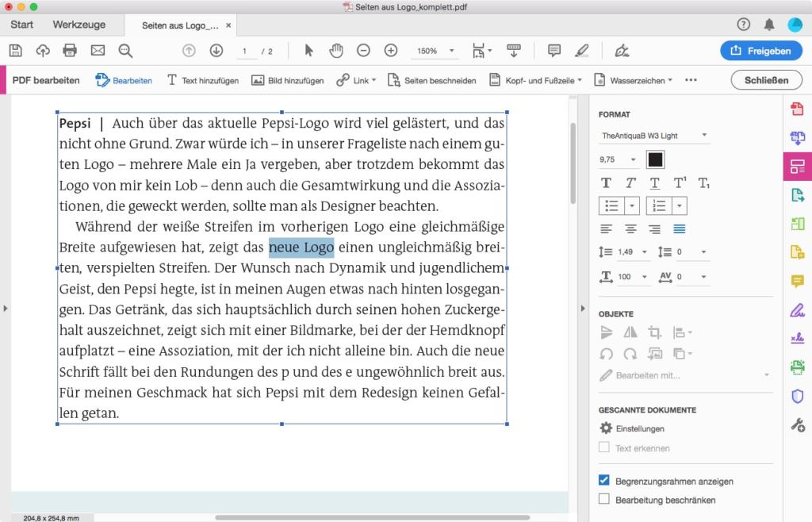812x522 pixels.
Task: Open the black text color swatch
Action: pyautogui.click(x=655, y=159)
